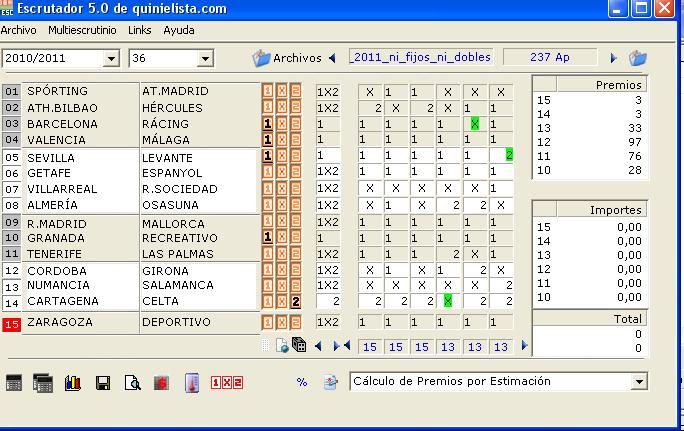Screen dimensions: 684x431
Task: Expand the matchday 36 dropdown
Action: pos(205,58)
